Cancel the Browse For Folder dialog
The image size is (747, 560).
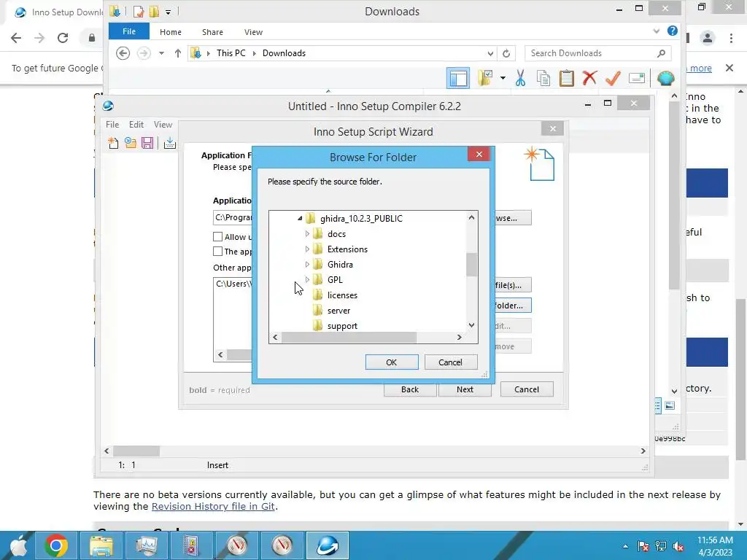[x=450, y=362]
